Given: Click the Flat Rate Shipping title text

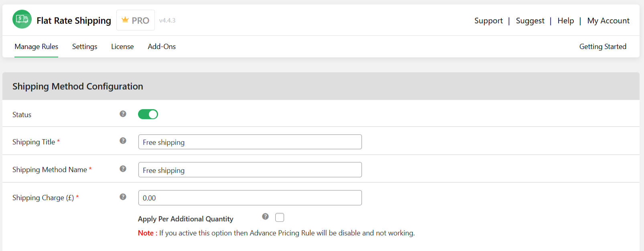Looking at the screenshot, I should pyautogui.click(x=74, y=20).
